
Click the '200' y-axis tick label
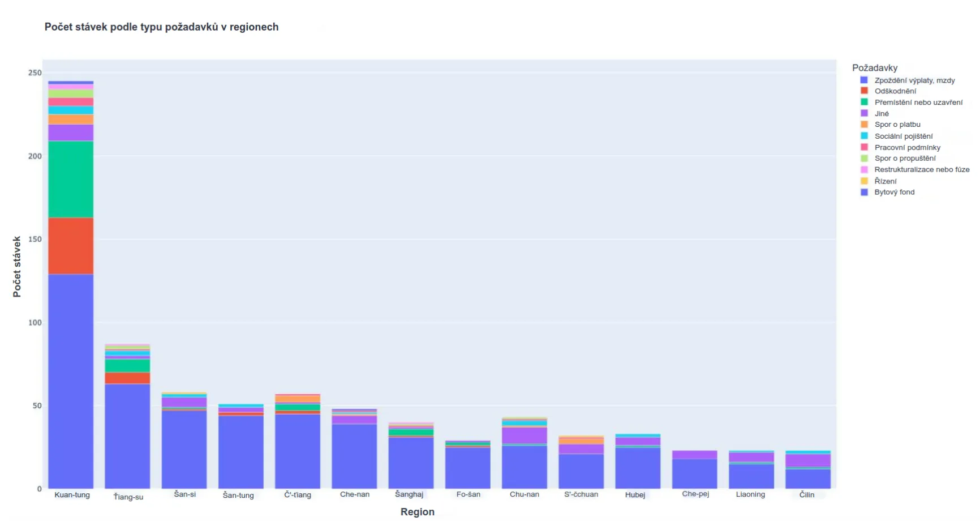35,156
